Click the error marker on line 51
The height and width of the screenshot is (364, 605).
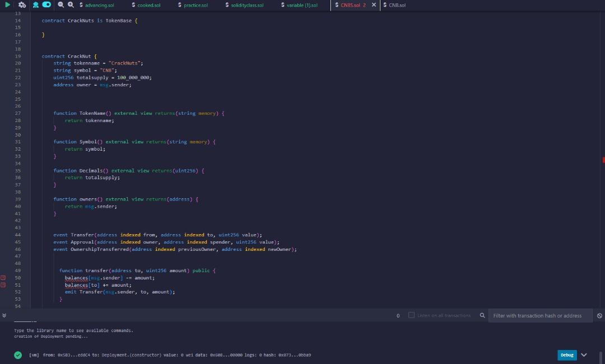[x=3, y=285]
